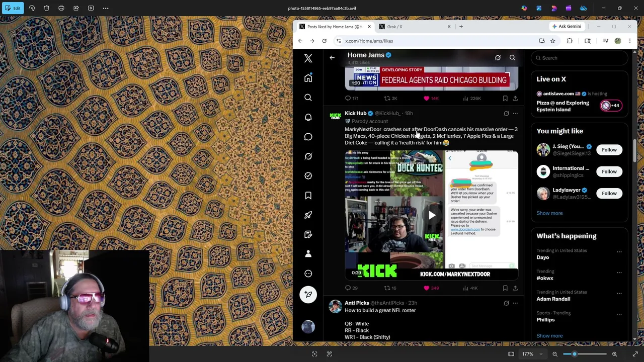Follow International account
This screenshot has width=644, height=362.
609,171
